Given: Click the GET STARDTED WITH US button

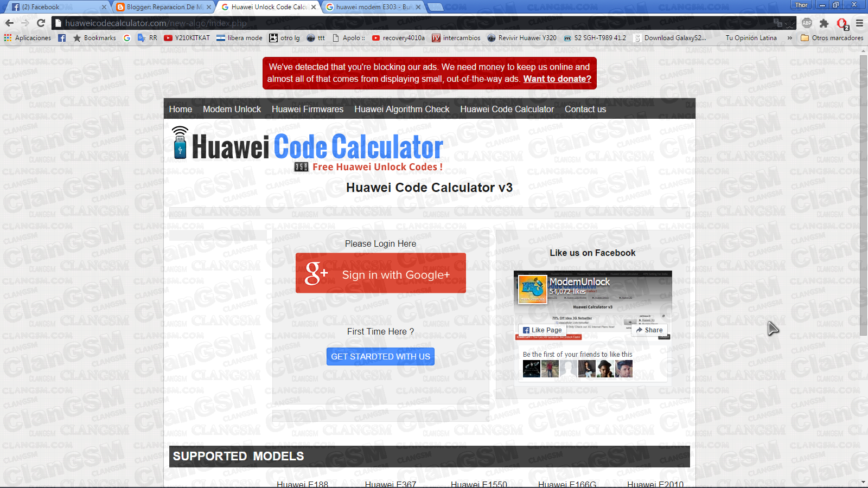Looking at the screenshot, I should coord(380,356).
